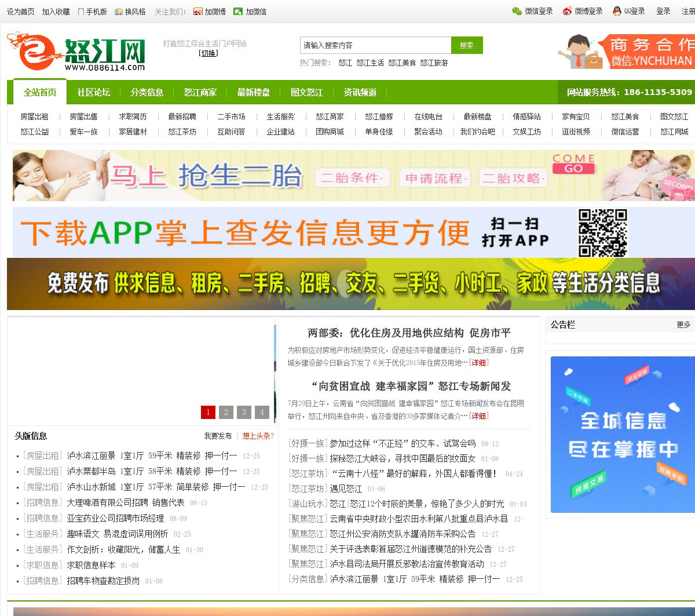The image size is (695, 616).
Task: Open the 怒江网 logo homepage
Action: point(76,52)
